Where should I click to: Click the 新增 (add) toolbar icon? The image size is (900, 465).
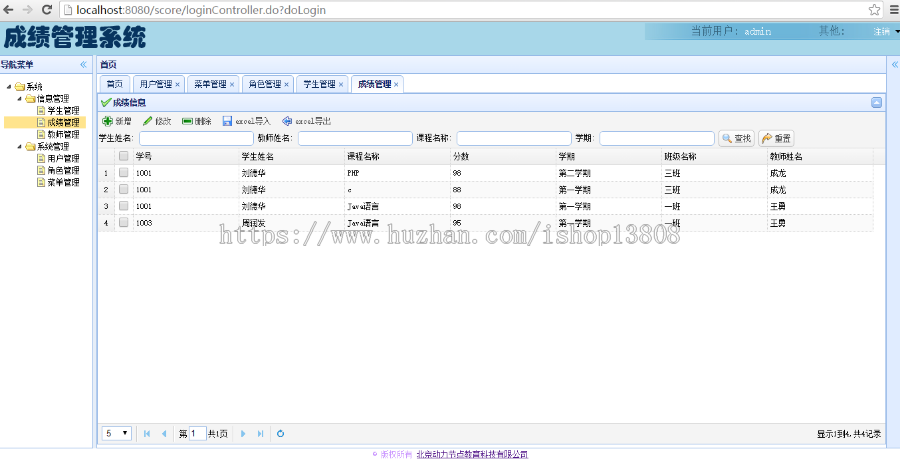[x=107, y=121]
